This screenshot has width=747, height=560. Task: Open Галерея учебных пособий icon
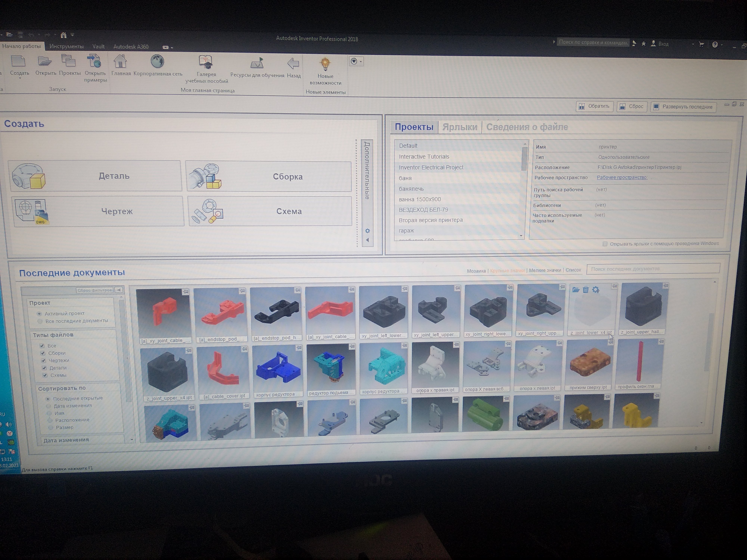[x=206, y=63]
